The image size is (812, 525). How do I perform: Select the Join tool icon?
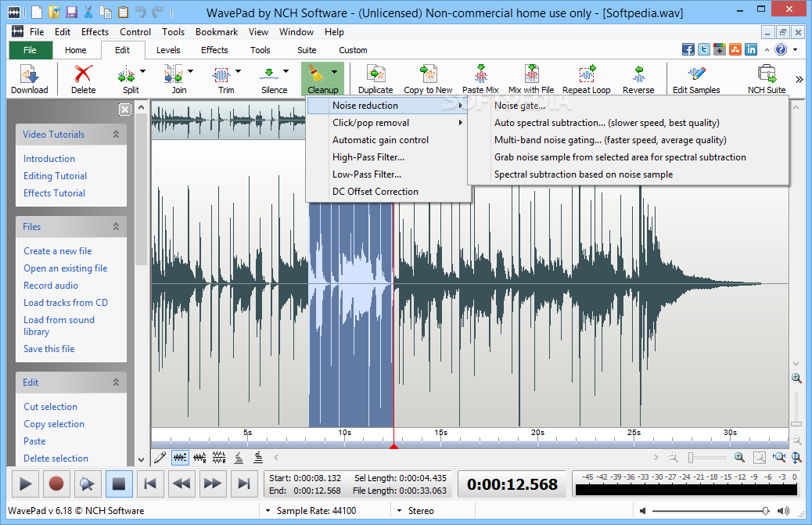(174, 74)
